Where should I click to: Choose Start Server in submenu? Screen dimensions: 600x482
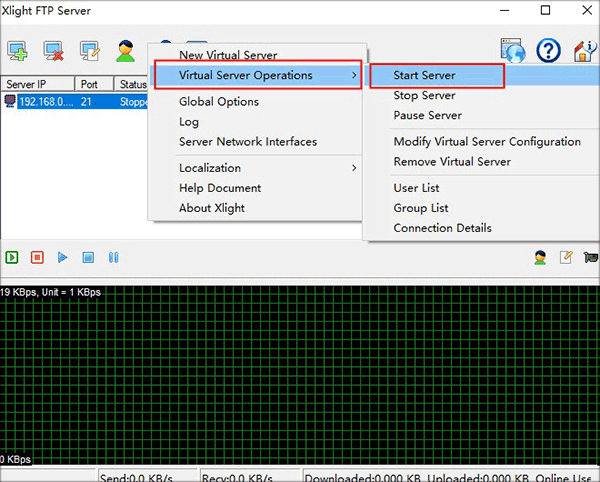(x=424, y=75)
